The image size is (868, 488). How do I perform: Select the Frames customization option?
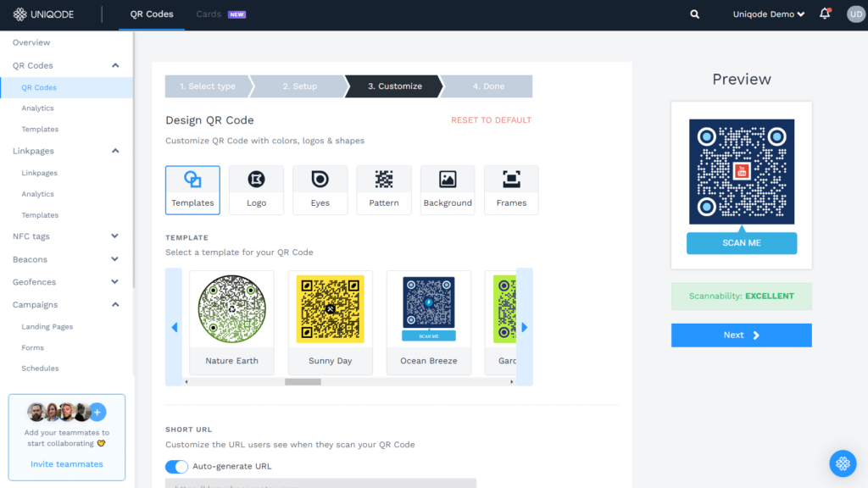click(511, 188)
